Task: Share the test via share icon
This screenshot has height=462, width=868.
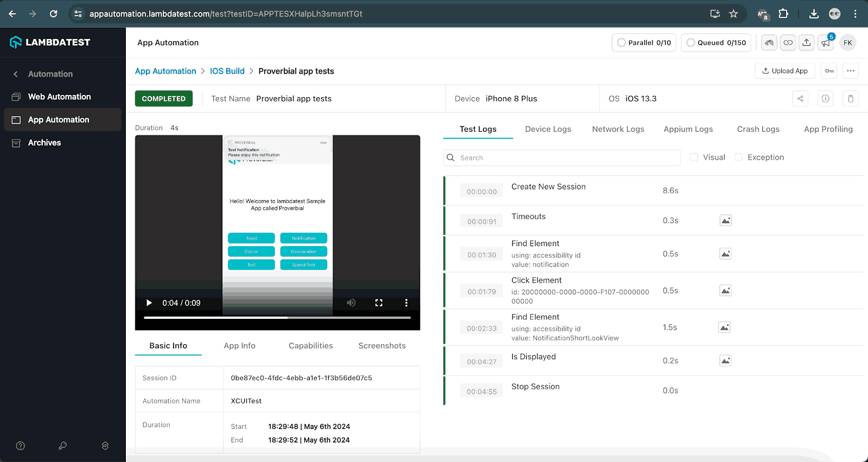Action: 800,99
